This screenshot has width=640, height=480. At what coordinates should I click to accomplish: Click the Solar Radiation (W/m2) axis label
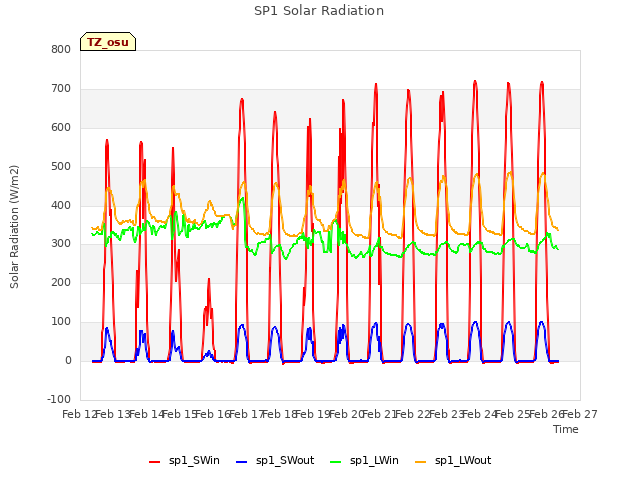pyautogui.click(x=14, y=227)
